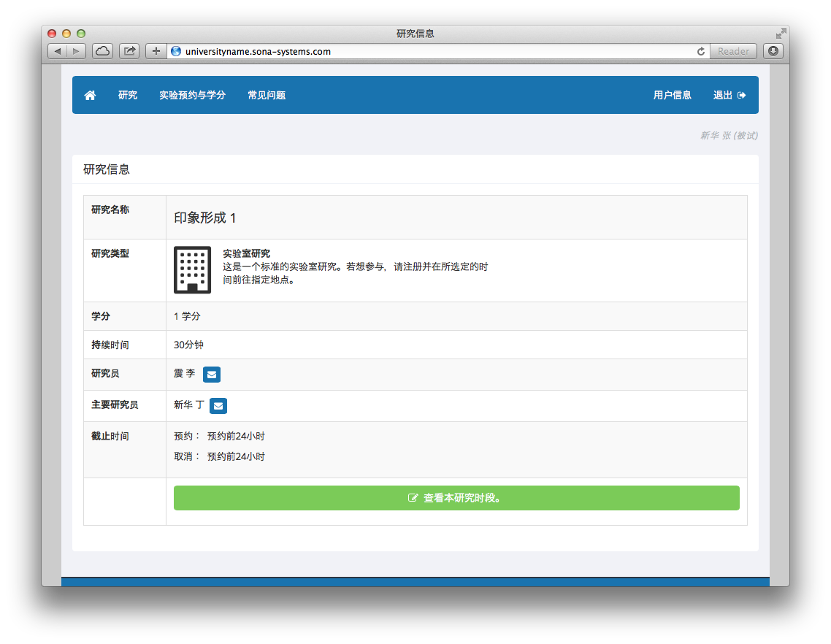
Task: Click the lab study building icon
Action: (192, 269)
